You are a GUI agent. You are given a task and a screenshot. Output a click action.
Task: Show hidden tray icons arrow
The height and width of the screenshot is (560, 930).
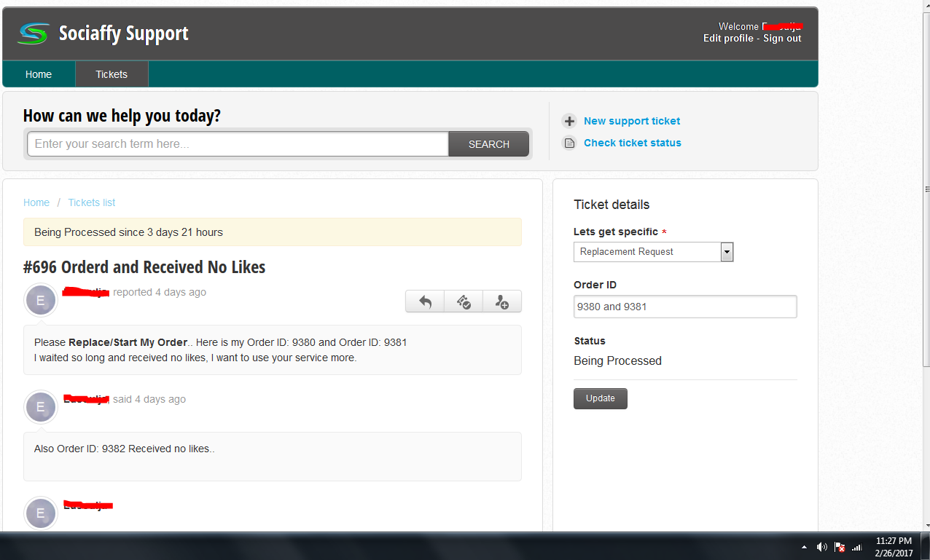click(x=805, y=547)
